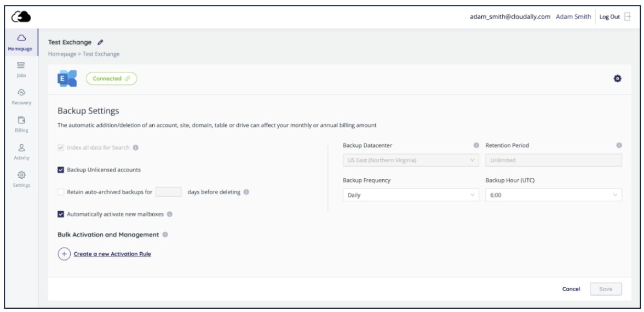The width and height of the screenshot is (644, 312).
Task: Click the plus circle activation rule icon
Action: [64, 254]
